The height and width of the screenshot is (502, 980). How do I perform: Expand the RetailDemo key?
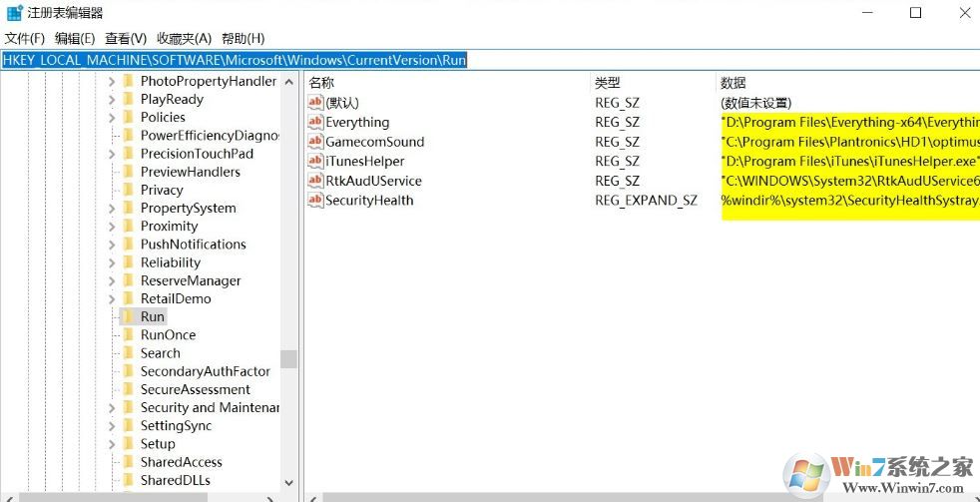click(111, 298)
